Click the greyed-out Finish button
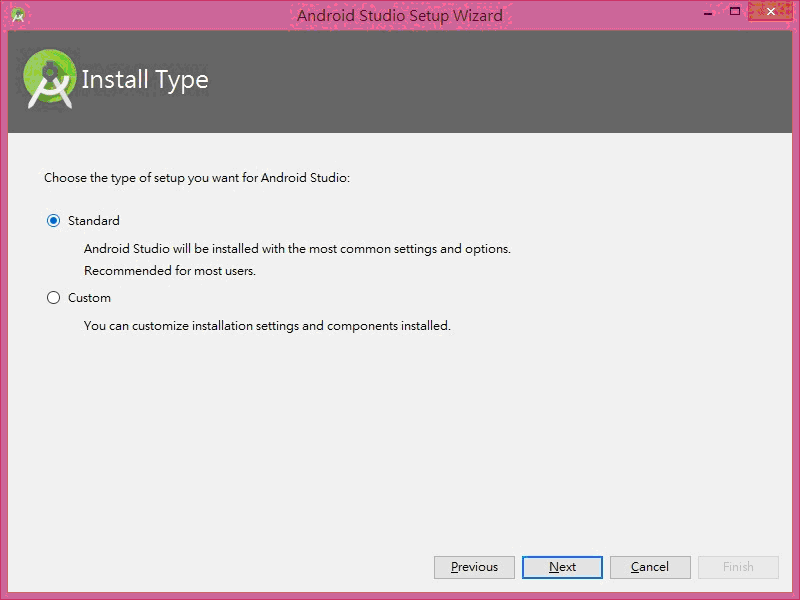 pyautogui.click(x=738, y=567)
